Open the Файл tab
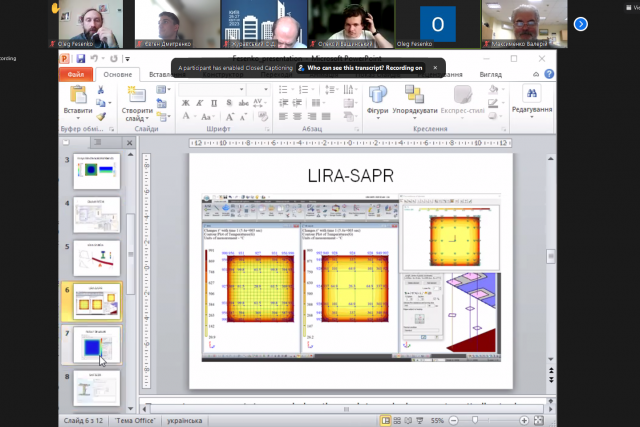This screenshot has width=640, height=427. [76, 74]
